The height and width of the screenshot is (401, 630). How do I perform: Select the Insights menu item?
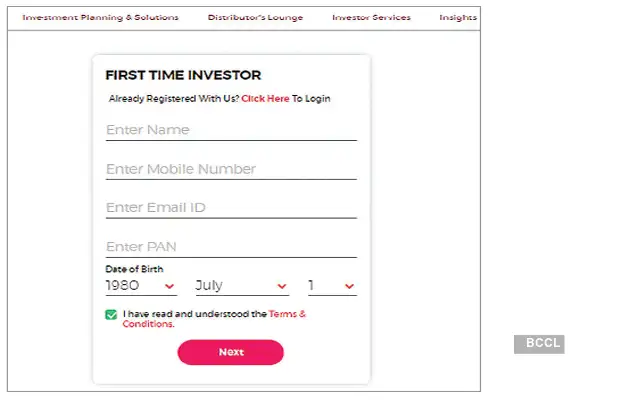[458, 17]
